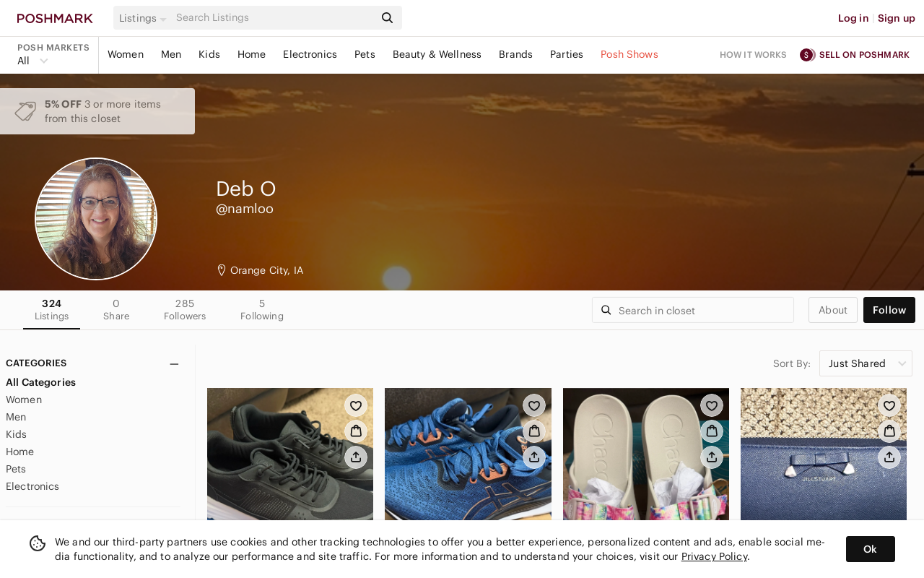924x578 pixels.
Task: Go to Posh Shows
Action: (x=629, y=55)
